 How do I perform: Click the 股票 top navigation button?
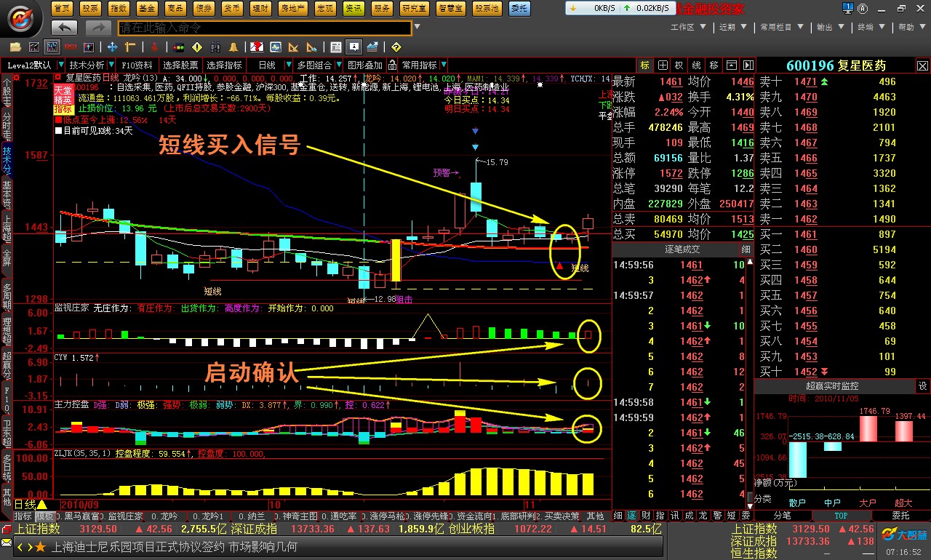[x=90, y=8]
